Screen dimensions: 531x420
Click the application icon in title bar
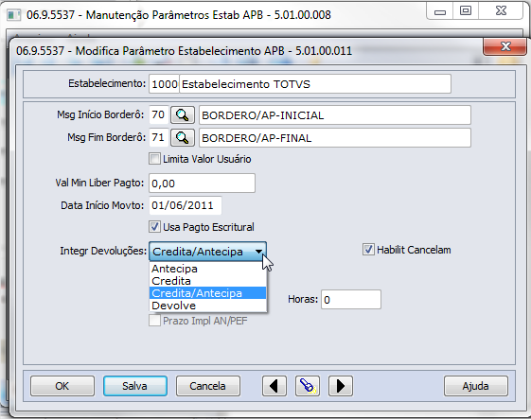tap(14, 15)
